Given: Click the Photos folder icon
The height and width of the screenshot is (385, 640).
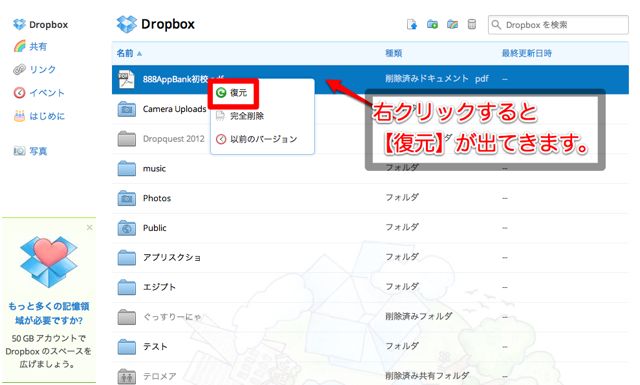Looking at the screenshot, I should 127,198.
